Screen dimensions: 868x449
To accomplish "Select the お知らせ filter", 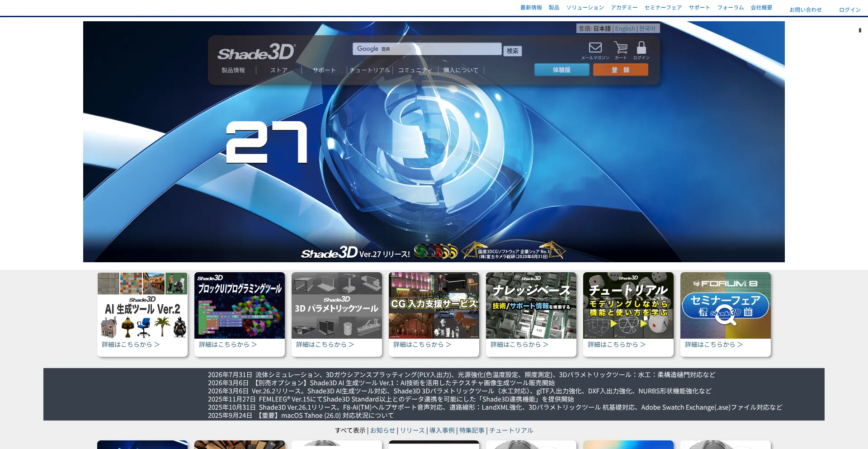I will point(382,430).
